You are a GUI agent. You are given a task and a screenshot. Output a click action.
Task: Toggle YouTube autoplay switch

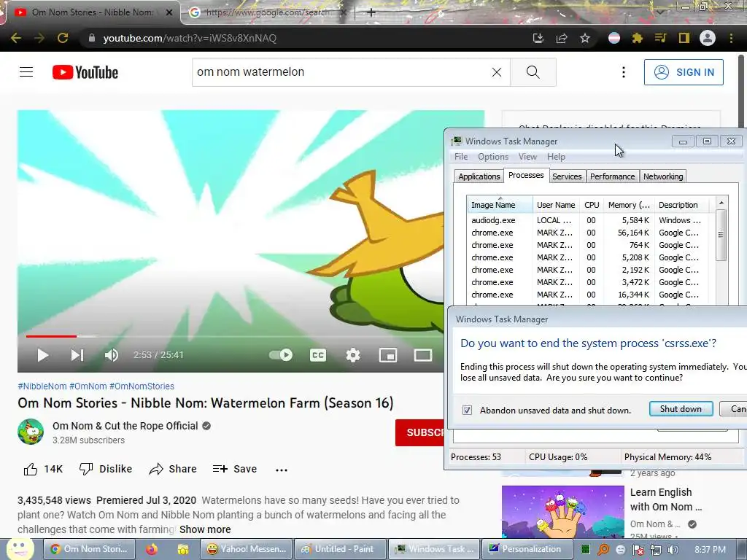tap(281, 355)
